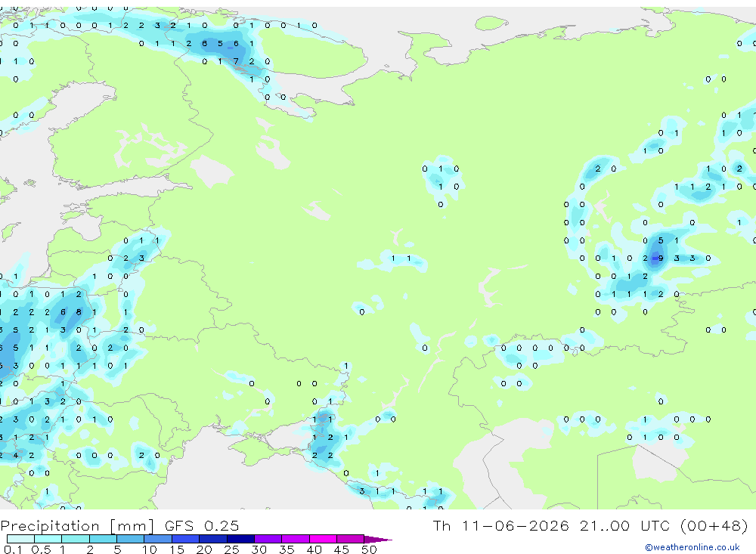Select the legend swatch between 35 and 40
Screen dimensions: 756x554
[295, 539]
